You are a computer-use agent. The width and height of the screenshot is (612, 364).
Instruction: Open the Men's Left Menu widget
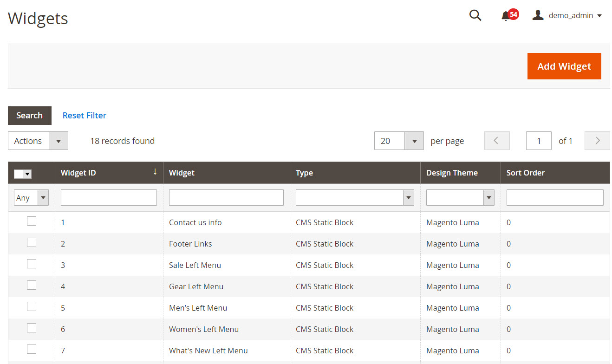198,308
